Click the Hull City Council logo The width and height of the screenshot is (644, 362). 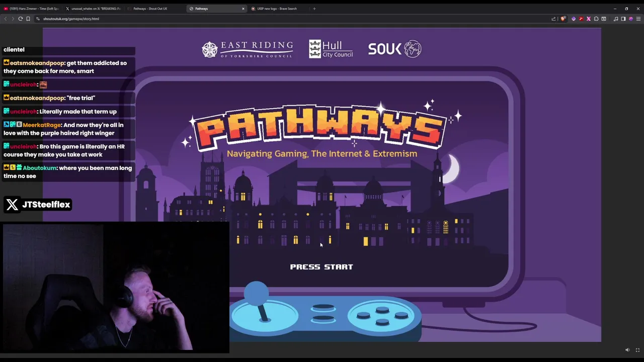(x=331, y=49)
